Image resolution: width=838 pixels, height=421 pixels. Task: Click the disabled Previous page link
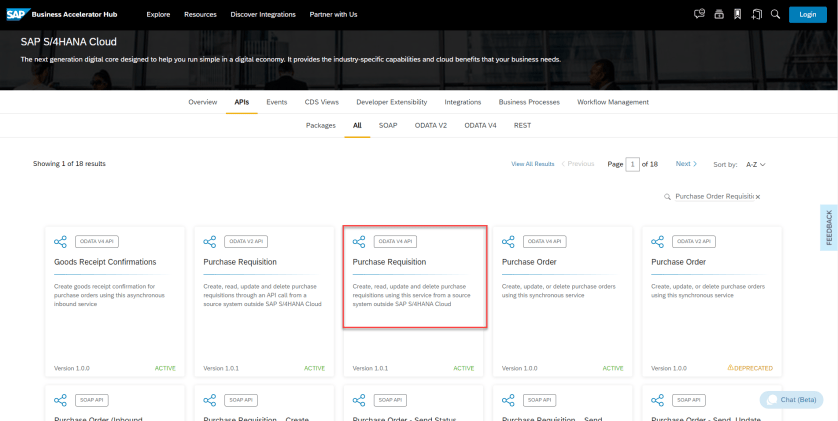pos(578,164)
